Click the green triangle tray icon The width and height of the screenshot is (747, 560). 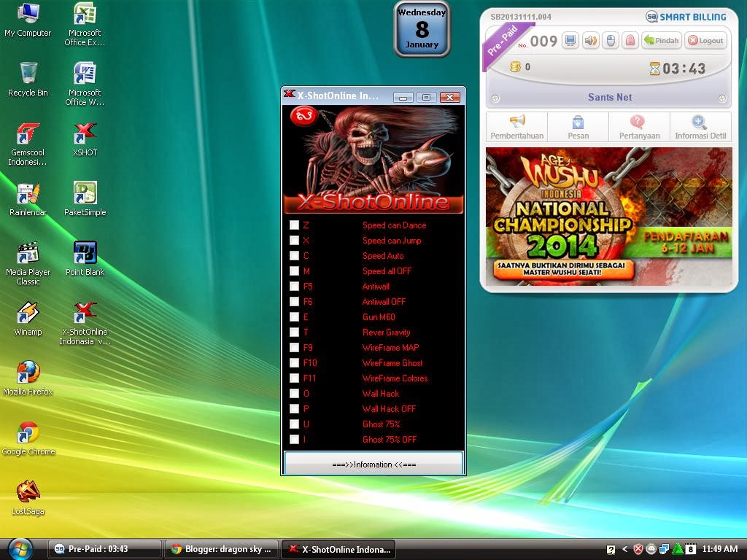click(x=677, y=550)
